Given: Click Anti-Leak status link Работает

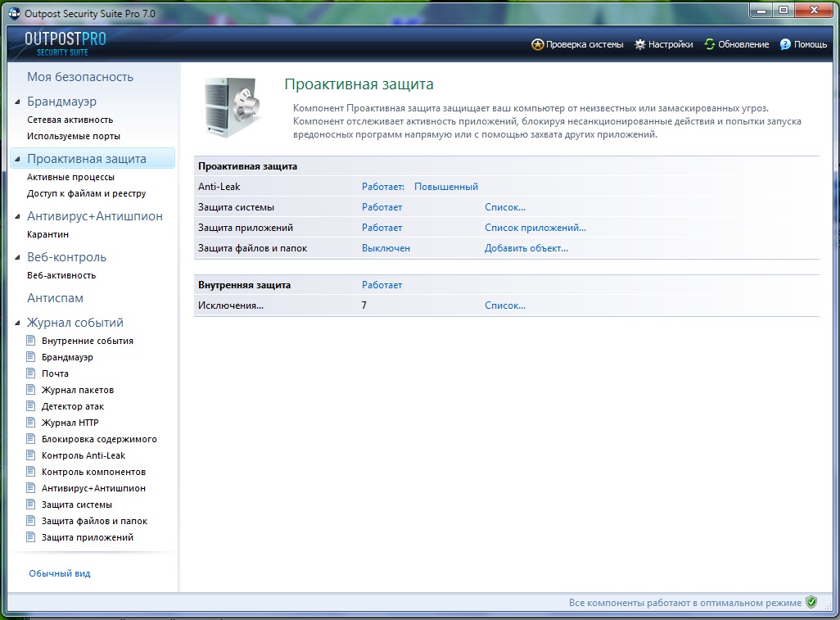Looking at the screenshot, I should 383,187.
